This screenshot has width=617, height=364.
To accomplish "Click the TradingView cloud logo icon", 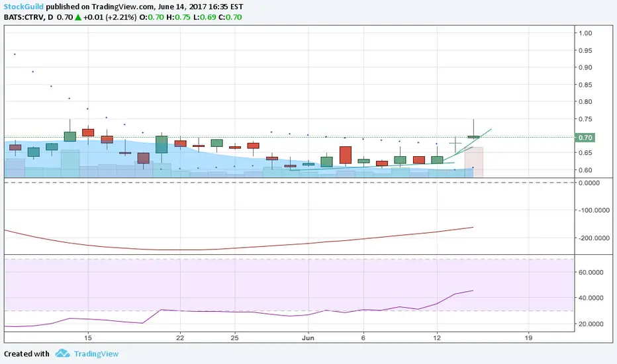I will pyautogui.click(x=62, y=353).
